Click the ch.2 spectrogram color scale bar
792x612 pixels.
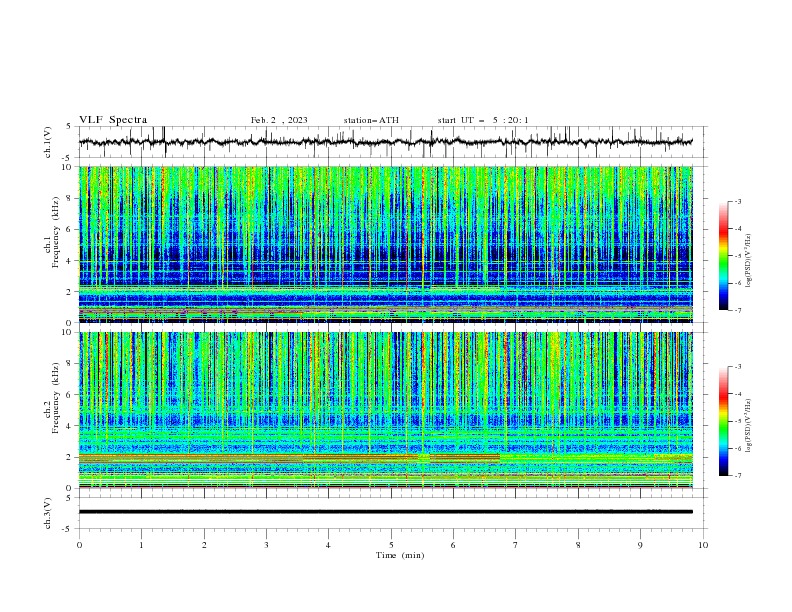(x=724, y=421)
